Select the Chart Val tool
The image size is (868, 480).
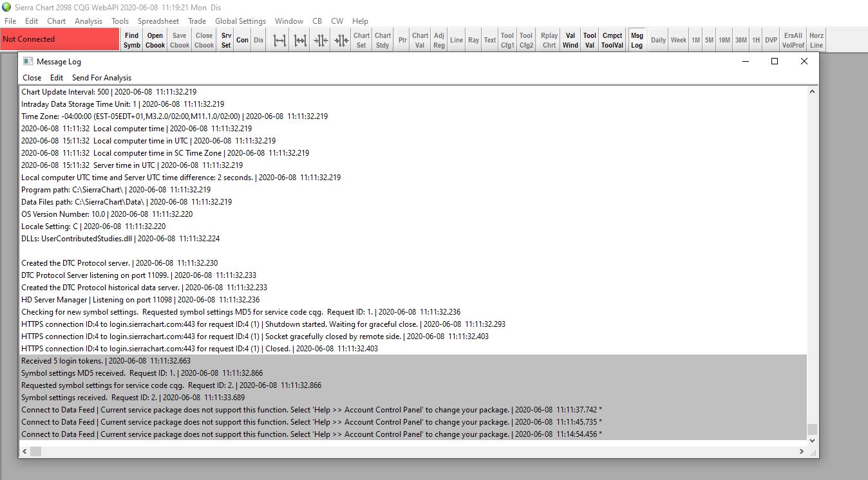pyautogui.click(x=420, y=40)
